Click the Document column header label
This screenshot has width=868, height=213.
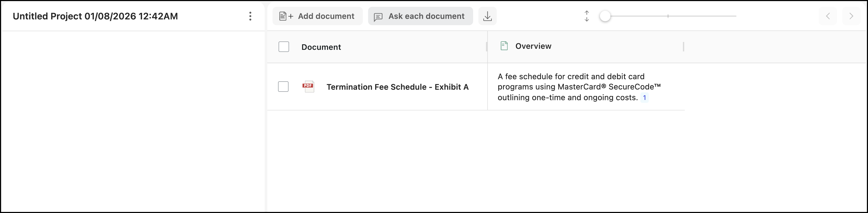click(x=321, y=47)
